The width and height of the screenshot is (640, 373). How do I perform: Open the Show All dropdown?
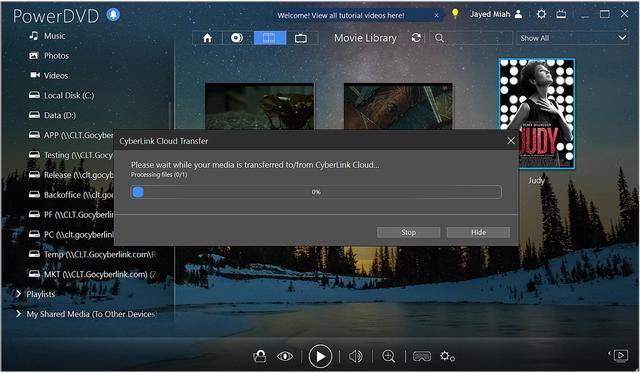[572, 38]
